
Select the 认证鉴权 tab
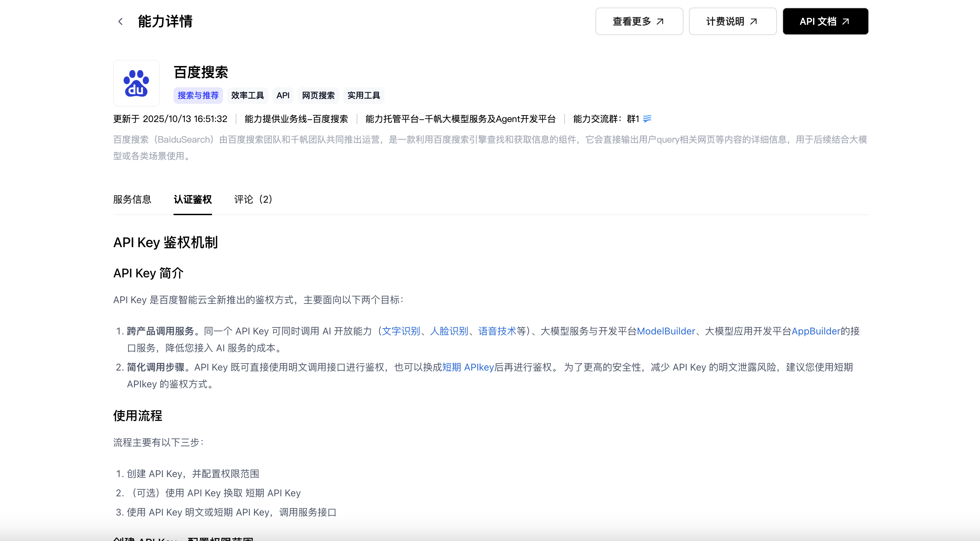click(192, 199)
